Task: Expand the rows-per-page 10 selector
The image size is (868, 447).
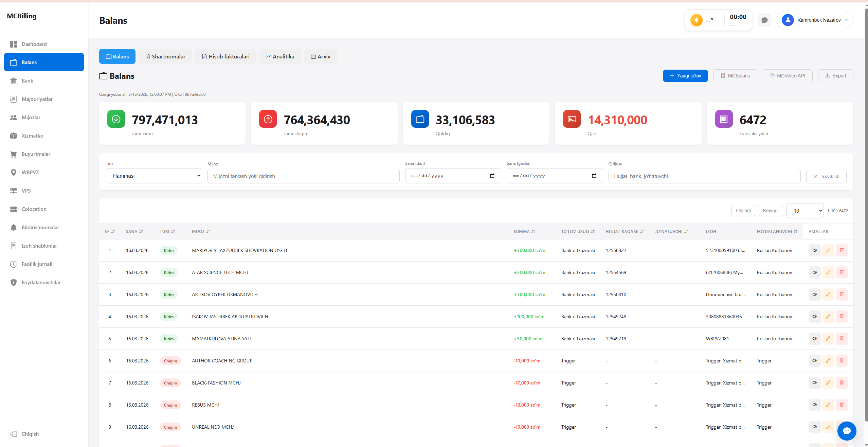Action: pos(805,211)
